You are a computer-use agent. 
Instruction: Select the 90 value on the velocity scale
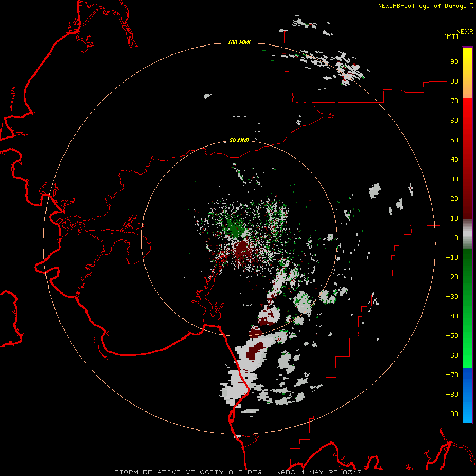pos(454,62)
